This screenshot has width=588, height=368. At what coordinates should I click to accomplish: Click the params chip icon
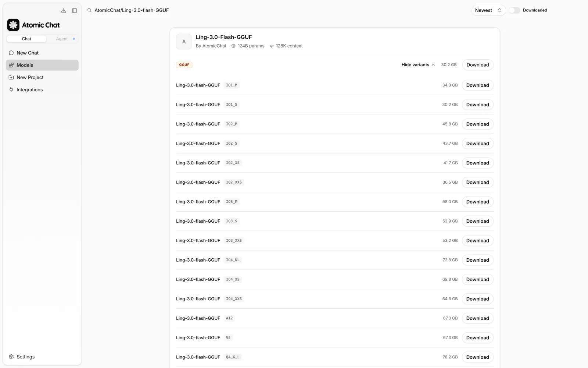tap(233, 46)
